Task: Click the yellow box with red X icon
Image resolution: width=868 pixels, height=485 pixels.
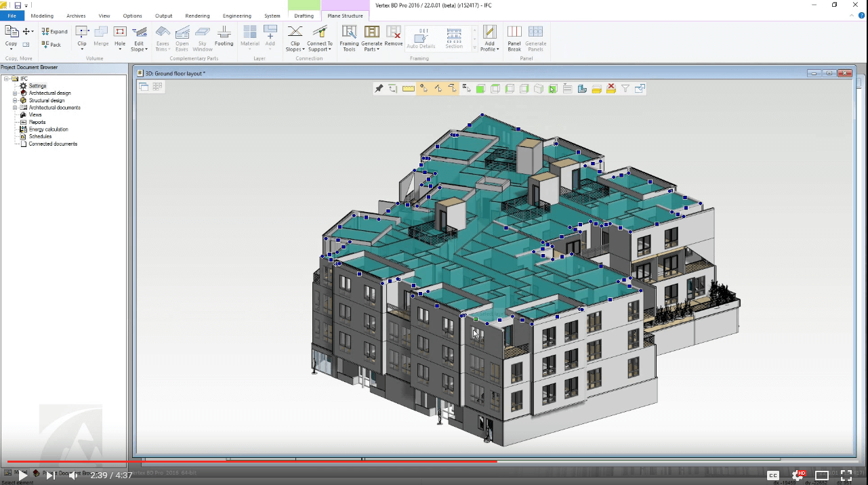Action: (611, 89)
